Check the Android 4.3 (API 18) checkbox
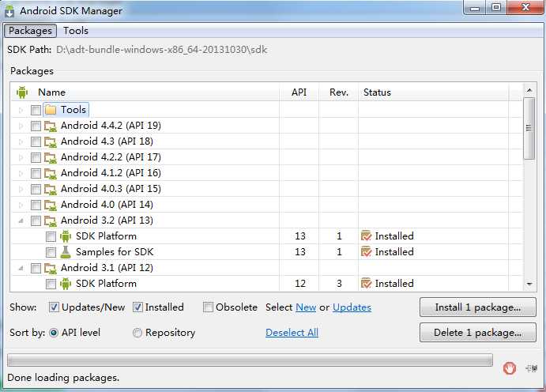The image size is (546, 392). tap(36, 141)
